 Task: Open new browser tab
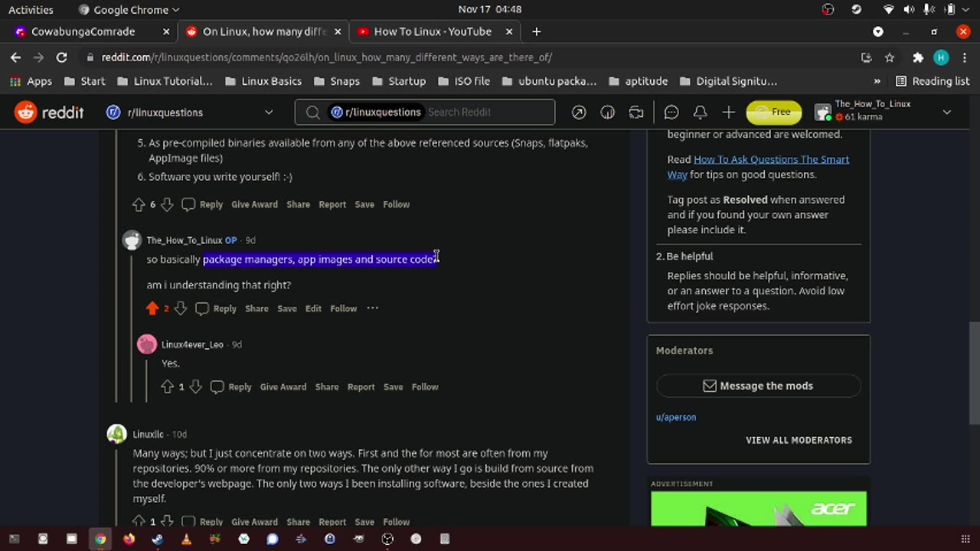coord(536,31)
